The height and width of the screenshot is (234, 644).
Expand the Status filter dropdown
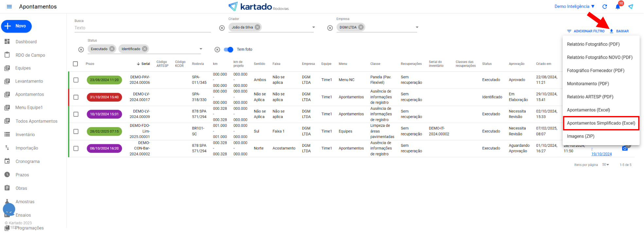tap(201, 49)
